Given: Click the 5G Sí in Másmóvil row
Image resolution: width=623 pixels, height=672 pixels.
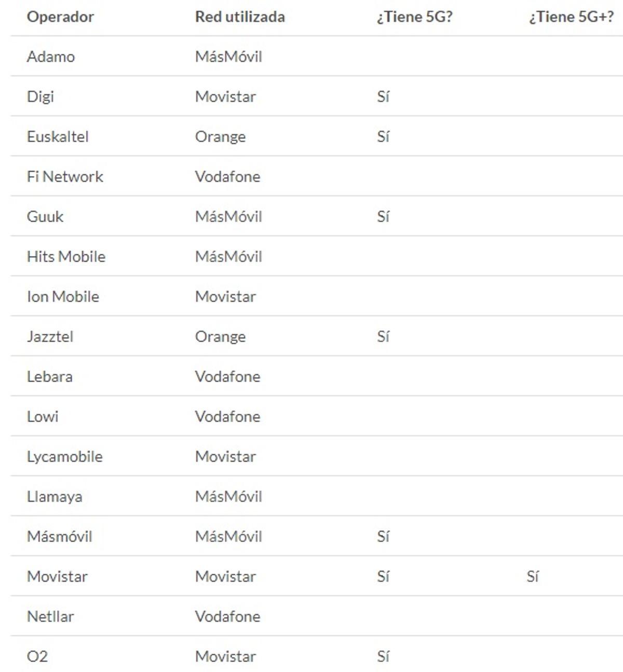Looking at the screenshot, I should pyautogui.click(x=383, y=536).
